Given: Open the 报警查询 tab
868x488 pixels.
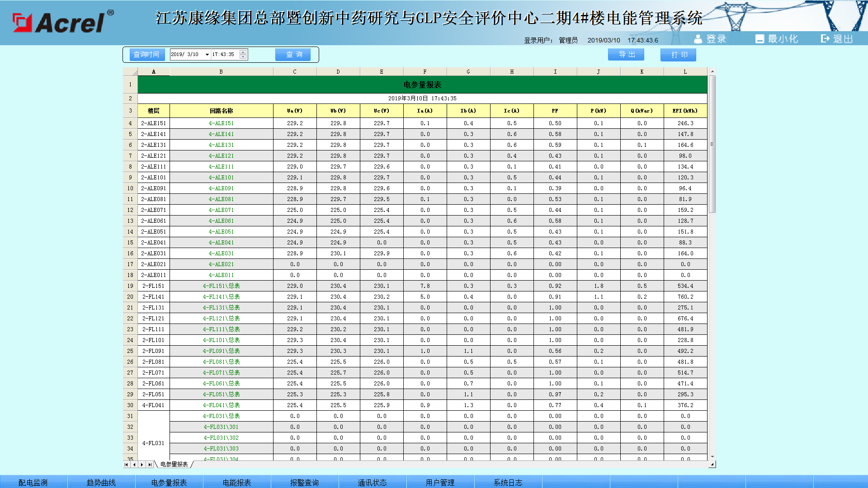Looking at the screenshot, I should [x=304, y=482].
